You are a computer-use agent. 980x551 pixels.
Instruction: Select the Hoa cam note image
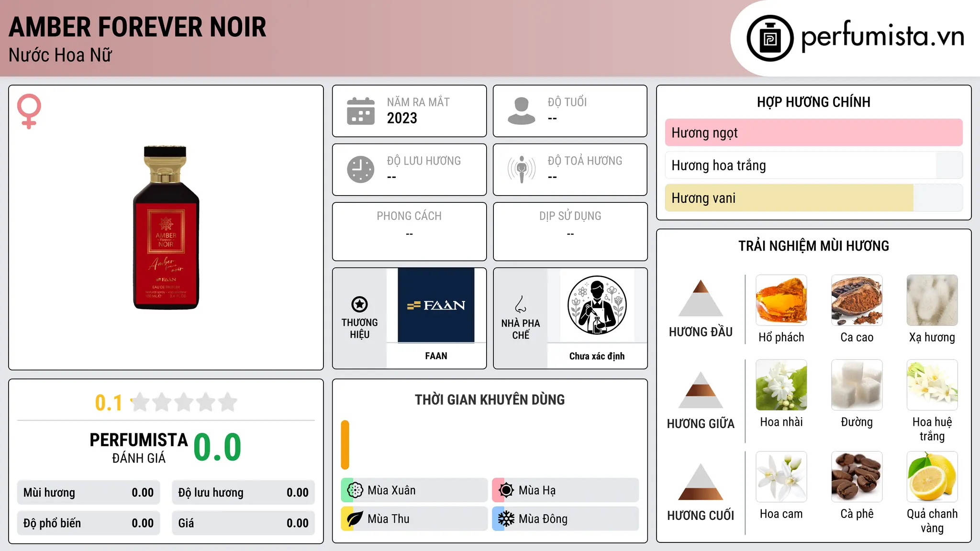tap(781, 477)
